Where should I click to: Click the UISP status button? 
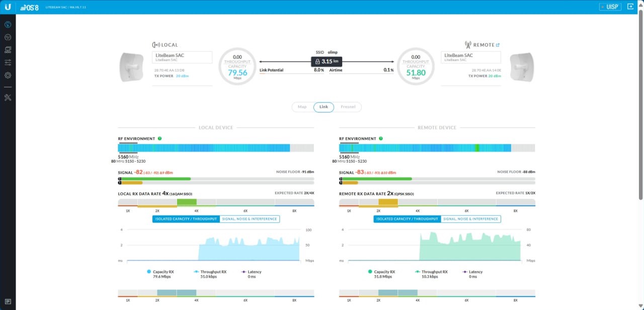pos(611,7)
